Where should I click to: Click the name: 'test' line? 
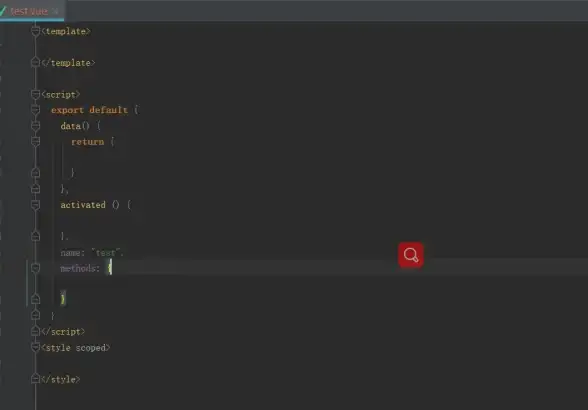pyautogui.click(x=92, y=253)
